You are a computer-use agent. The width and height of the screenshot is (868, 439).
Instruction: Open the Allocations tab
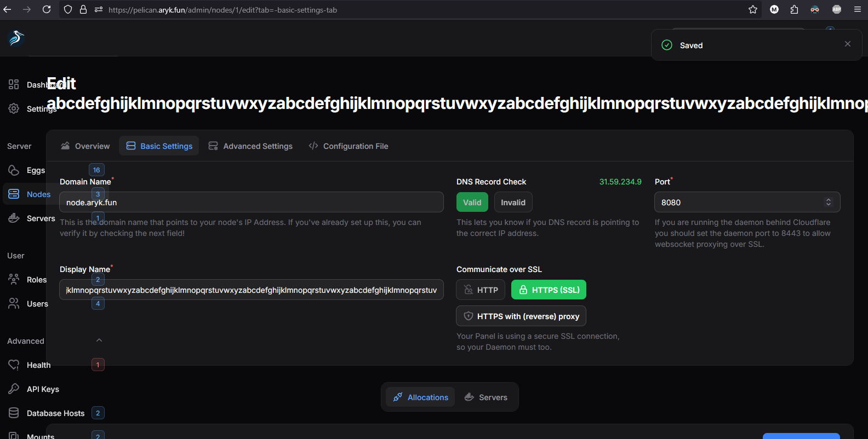click(x=421, y=397)
